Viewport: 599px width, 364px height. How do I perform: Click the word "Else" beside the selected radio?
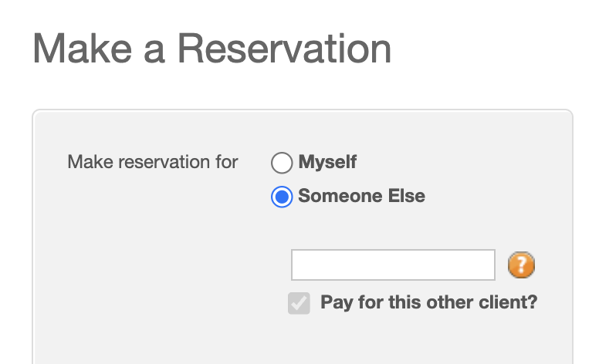(x=406, y=196)
